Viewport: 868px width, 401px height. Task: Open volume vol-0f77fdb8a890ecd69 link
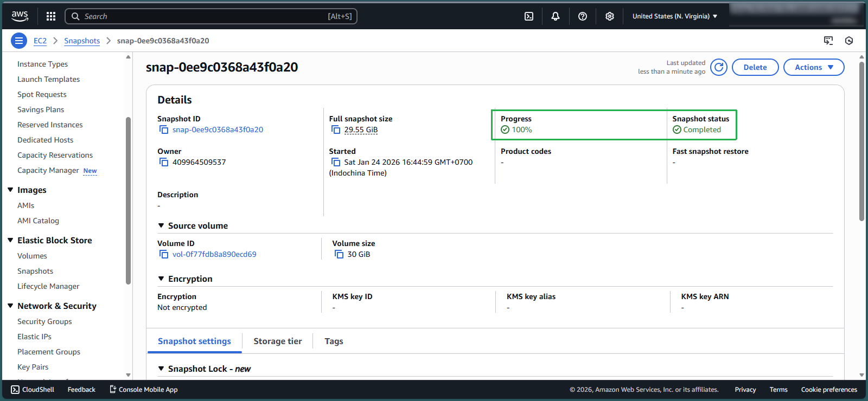[214, 254]
